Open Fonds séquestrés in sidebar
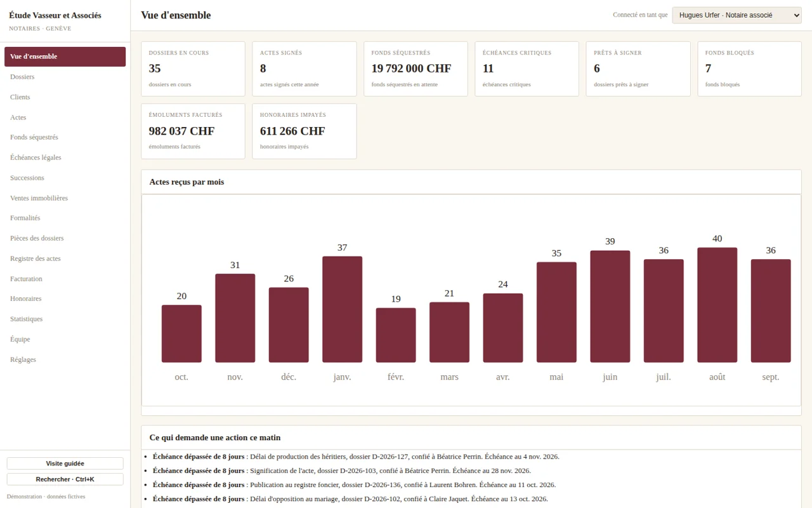The image size is (812, 508). click(65, 137)
